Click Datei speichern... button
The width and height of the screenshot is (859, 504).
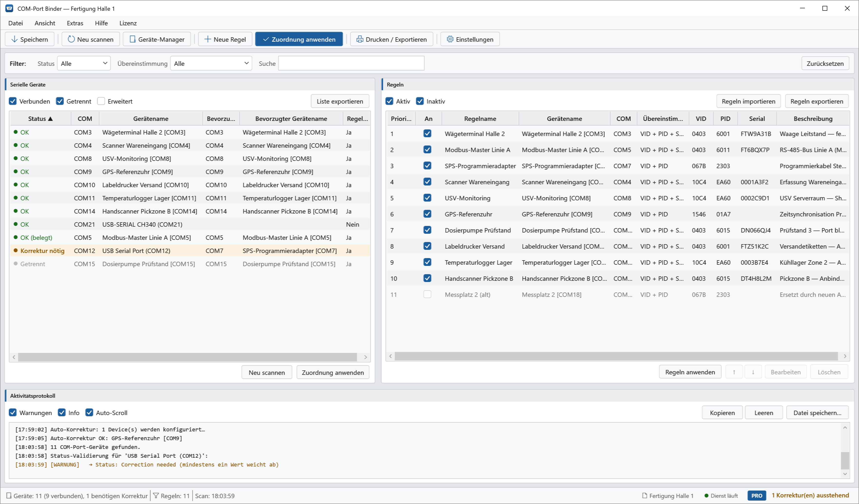[x=817, y=413]
